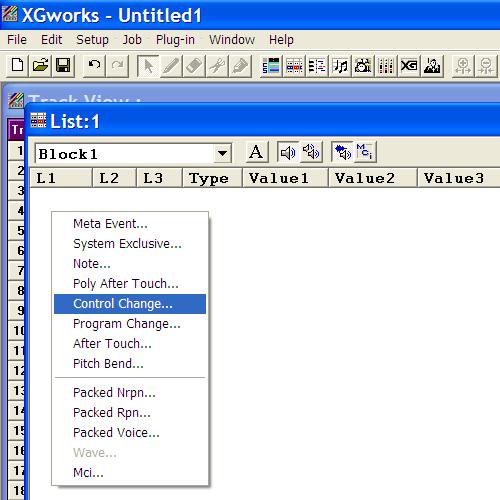The image size is (500, 500).
Task: Choose Program Change... from context menu
Action: coord(130,324)
